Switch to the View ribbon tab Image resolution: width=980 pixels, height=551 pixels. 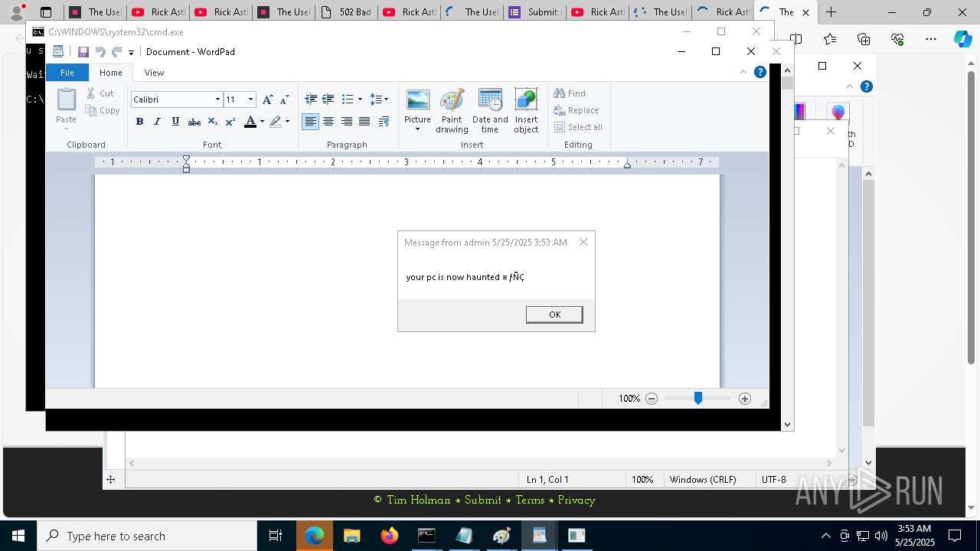(x=154, y=73)
